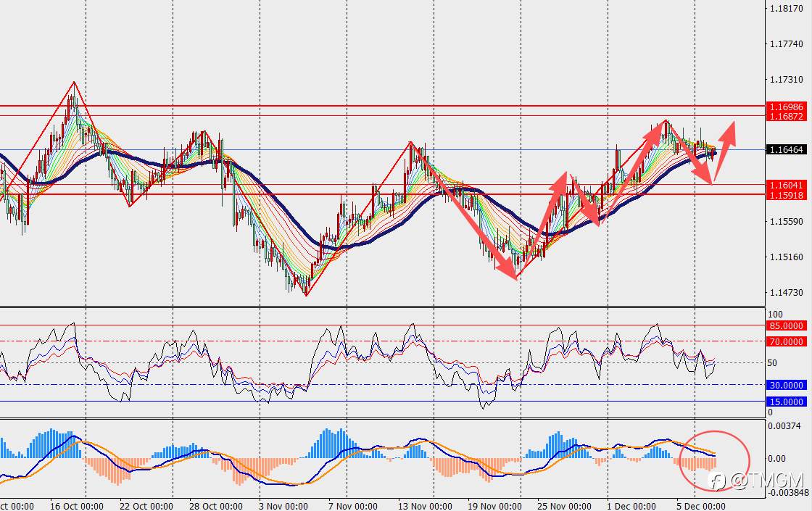The image size is (812, 511).
Task: Select the red circle highlighting the MACD
Action: (x=714, y=461)
